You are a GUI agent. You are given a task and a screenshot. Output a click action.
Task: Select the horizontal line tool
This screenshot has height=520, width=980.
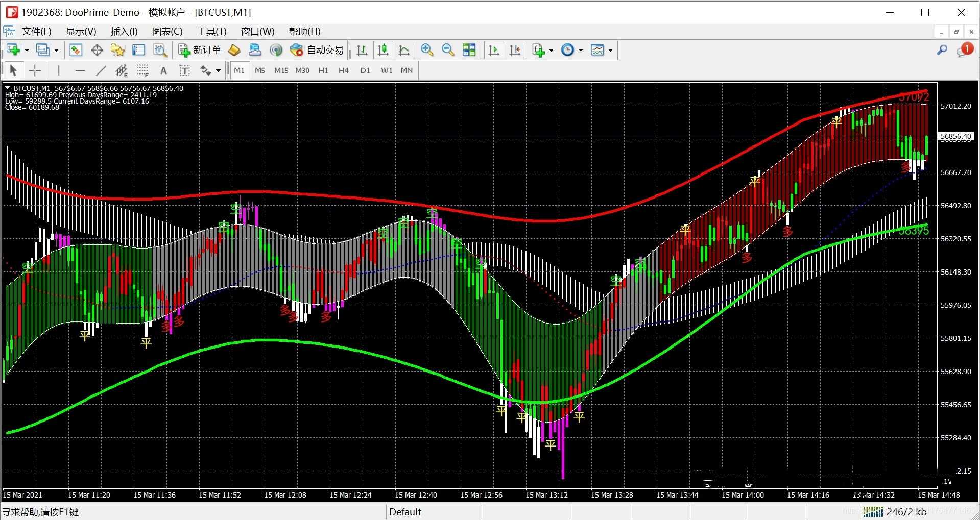point(80,70)
